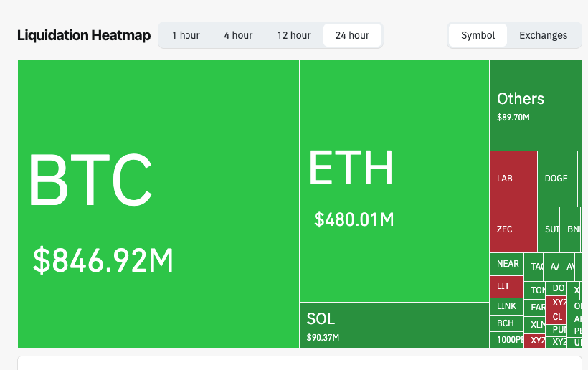Select the red CL tile

tap(556, 317)
